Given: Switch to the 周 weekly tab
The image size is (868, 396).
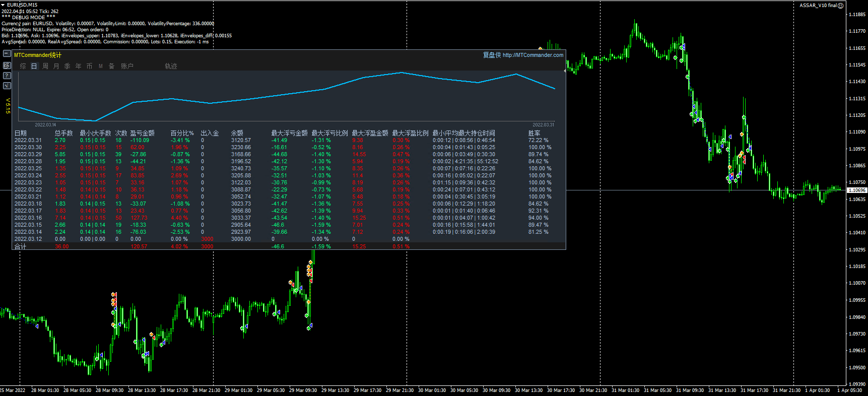Looking at the screenshot, I should (45, 66).
